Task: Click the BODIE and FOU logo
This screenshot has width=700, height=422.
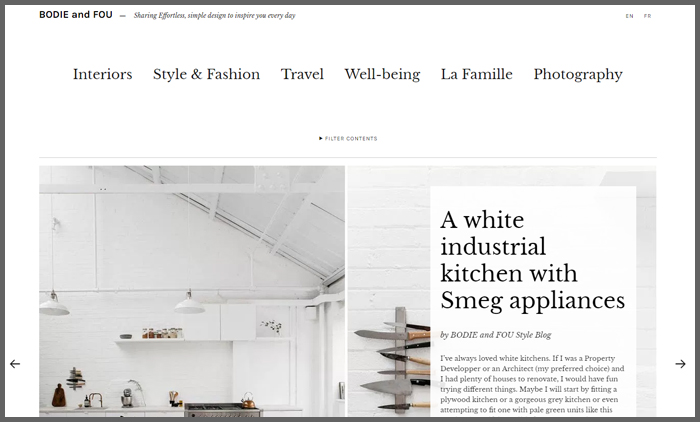Action: pos(76,15)
